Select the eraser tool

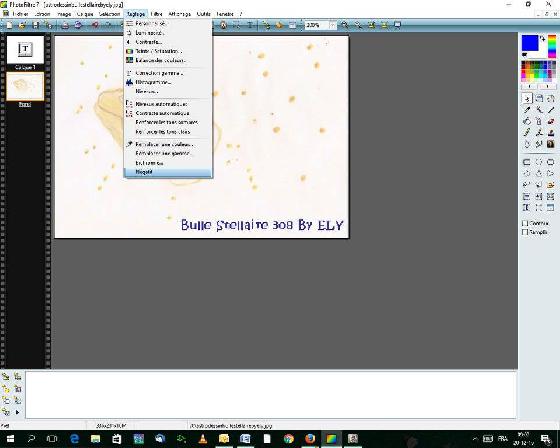[x=551, y=121]
